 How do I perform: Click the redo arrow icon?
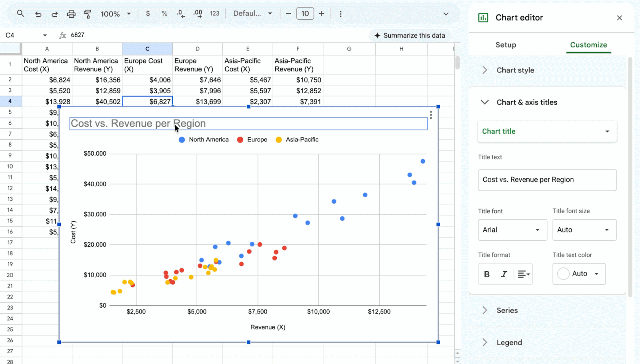54,14
